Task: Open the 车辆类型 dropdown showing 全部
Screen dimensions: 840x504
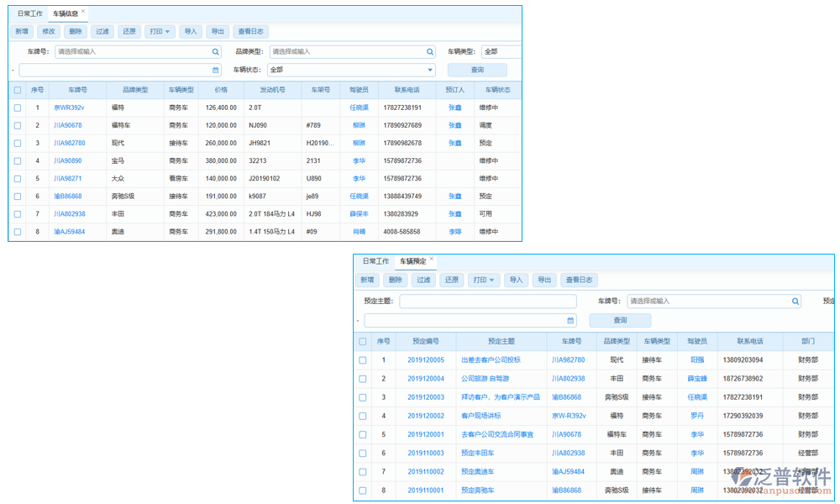Action: (501, 52)
